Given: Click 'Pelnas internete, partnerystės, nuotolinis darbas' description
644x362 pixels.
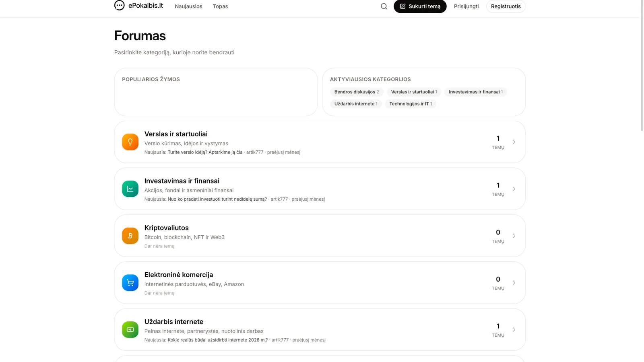Looking at the screenshot, I should [x=204, y=331].
